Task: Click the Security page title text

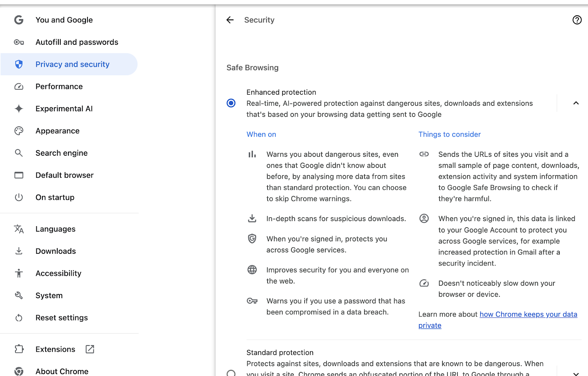Action: (x=259, y=20)
